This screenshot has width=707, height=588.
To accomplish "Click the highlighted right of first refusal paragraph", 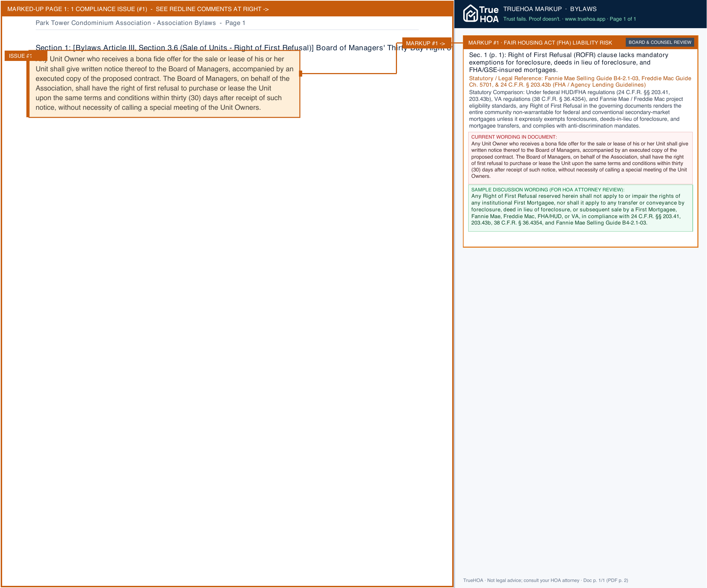I will point(164,84).
